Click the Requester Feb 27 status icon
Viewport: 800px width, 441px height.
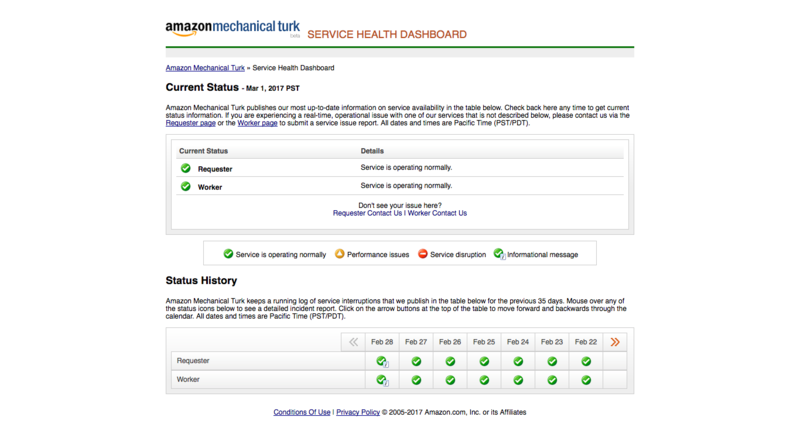(416, 361)
